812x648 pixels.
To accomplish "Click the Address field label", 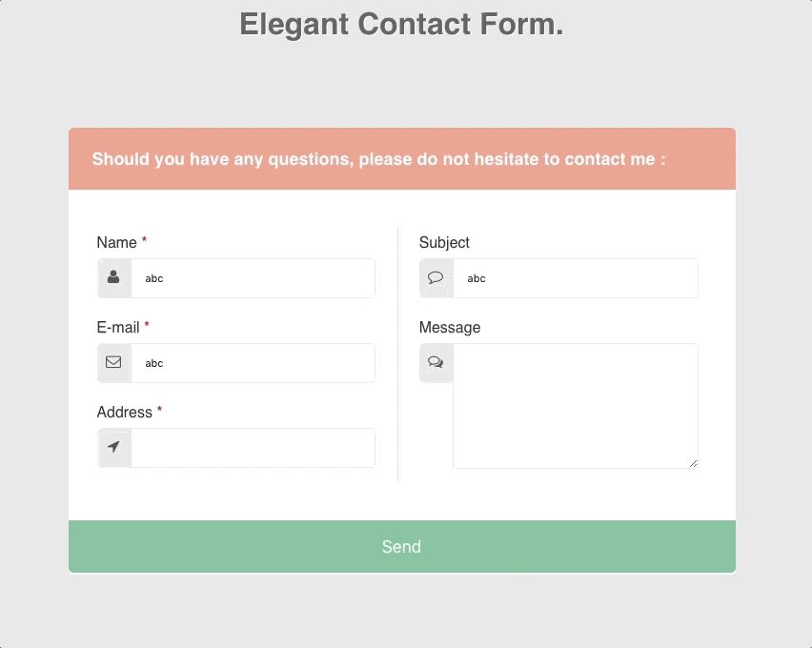I will point(124,412).
